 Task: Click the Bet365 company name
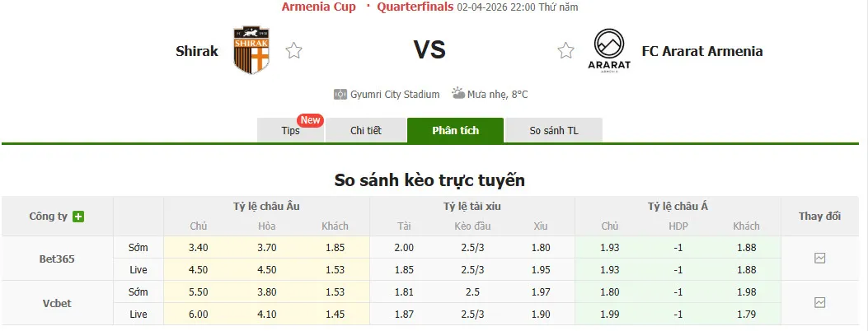tap(57, 259)
